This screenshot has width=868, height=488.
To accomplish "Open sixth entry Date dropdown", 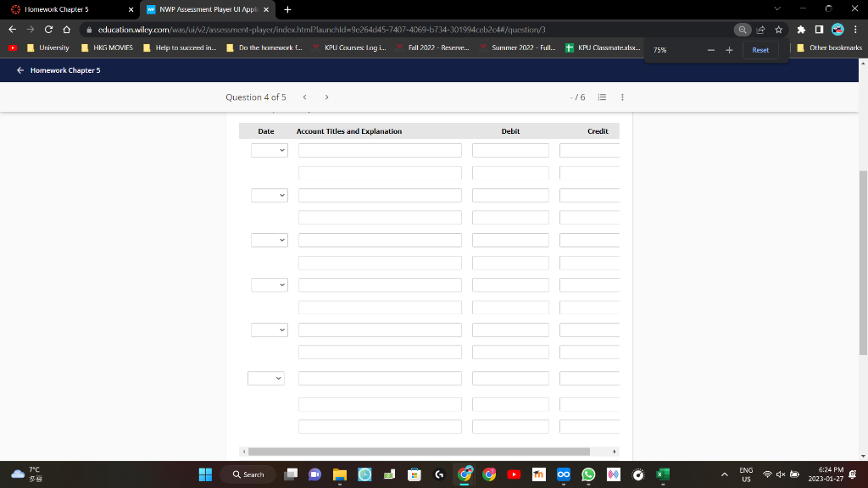I will 265,379.
